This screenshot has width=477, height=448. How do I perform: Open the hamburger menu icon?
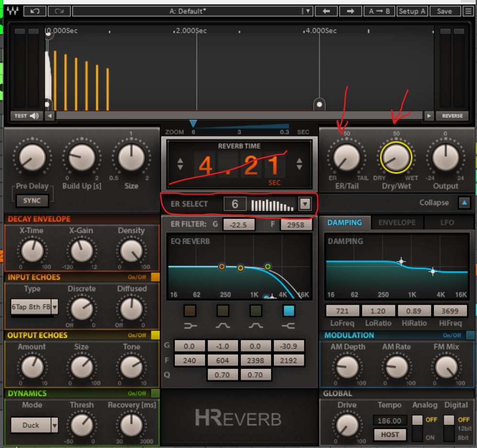[x=468, y=11]
